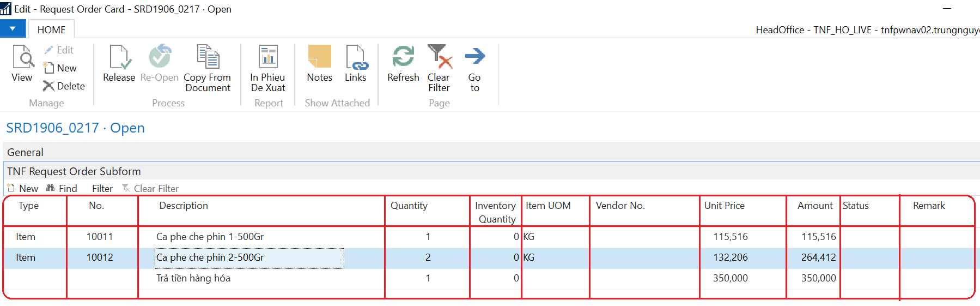Add a New line in the subform
980x306 pixels.
[x=23, y=188]
